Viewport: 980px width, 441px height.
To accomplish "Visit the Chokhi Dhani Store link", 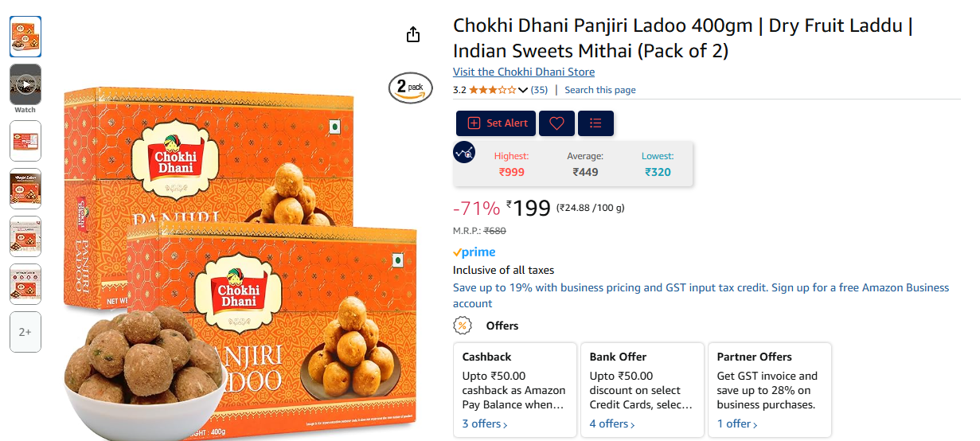I will [x=524, y=72].
